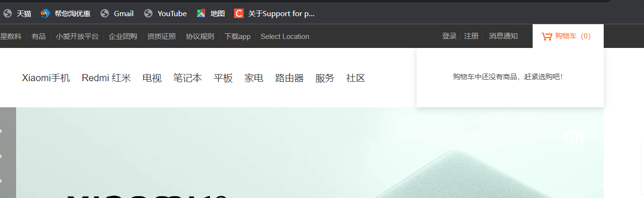Click the 登录 link
644x198 pixels.
(x=449, y=36)
